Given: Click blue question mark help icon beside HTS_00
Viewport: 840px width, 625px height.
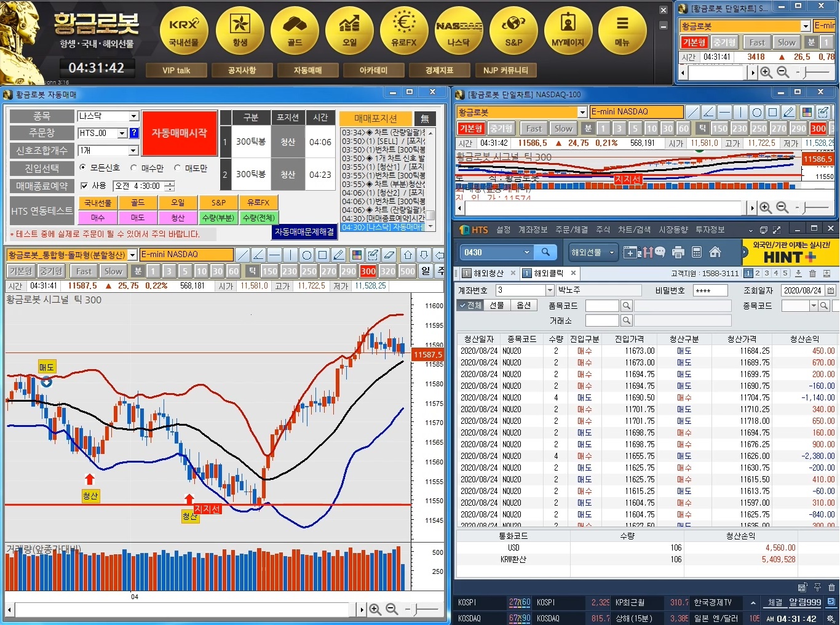Looking at the screenshot, I should pos(133,133).
